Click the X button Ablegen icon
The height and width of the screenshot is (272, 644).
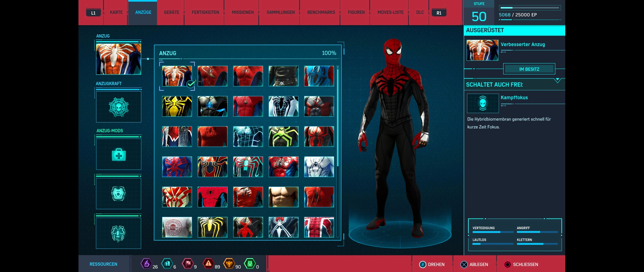click(x=464, y=264)
